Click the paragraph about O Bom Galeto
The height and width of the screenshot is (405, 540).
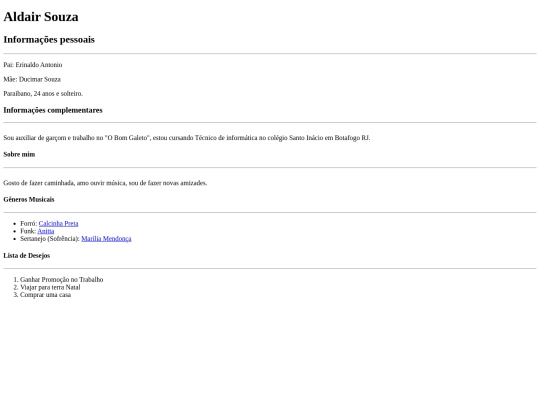click(187, 138)
